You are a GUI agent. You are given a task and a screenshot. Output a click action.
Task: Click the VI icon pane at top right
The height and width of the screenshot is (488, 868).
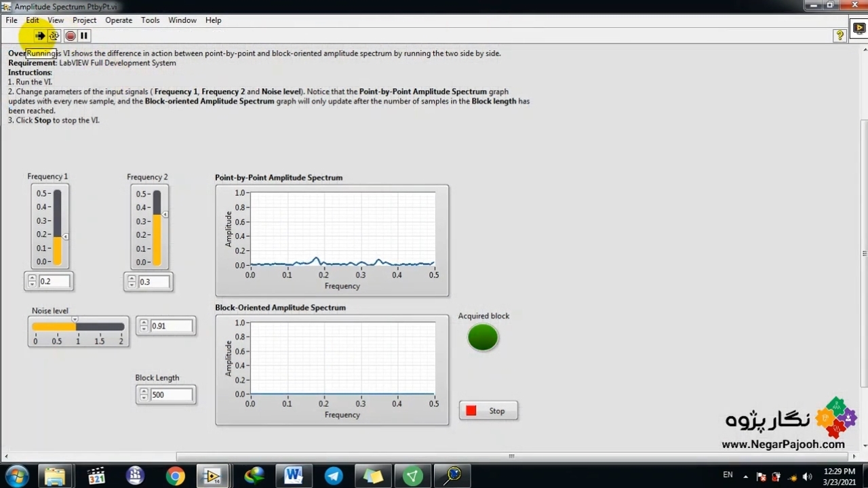(x=859, y=28)
